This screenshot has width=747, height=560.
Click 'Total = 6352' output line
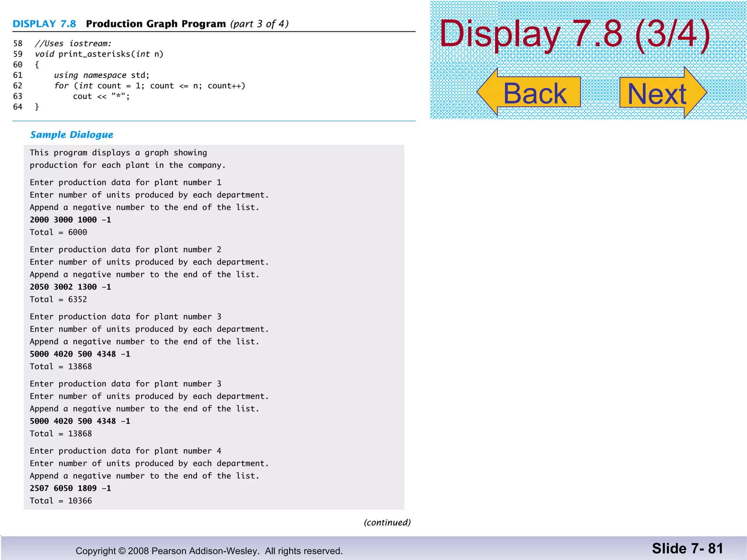[x=58, y=299]
